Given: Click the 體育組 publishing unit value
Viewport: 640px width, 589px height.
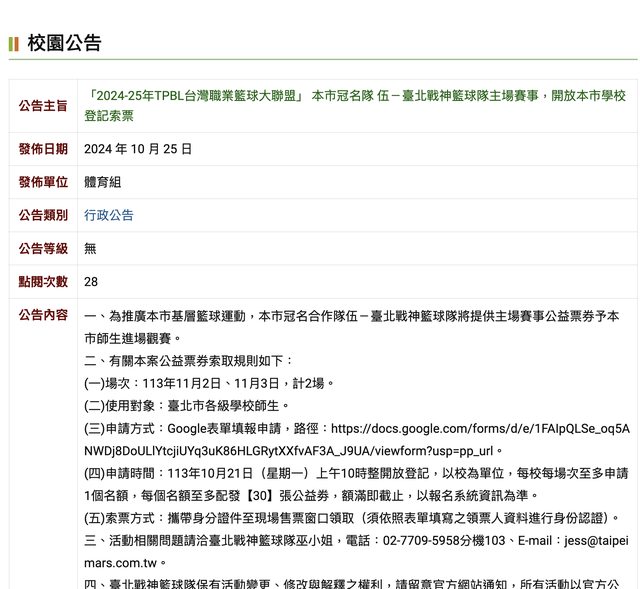Looking at the screenshot, I should (x=103, y=182).
